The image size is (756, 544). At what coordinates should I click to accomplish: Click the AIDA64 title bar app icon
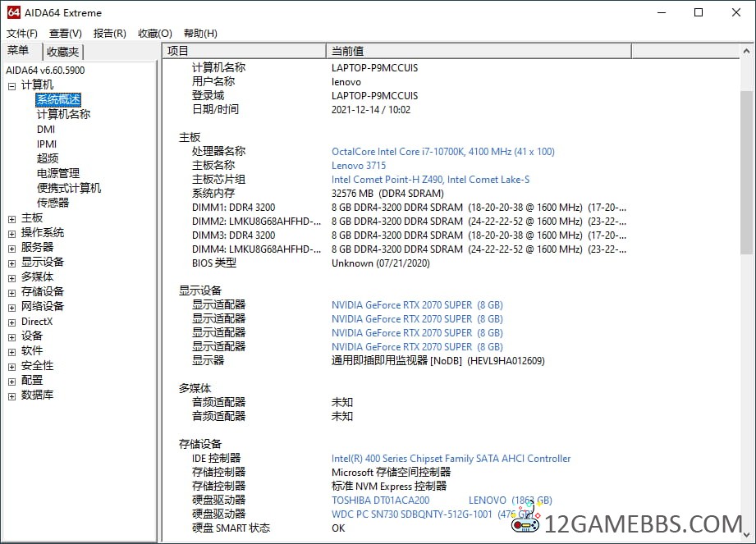(x=13, y=12)
